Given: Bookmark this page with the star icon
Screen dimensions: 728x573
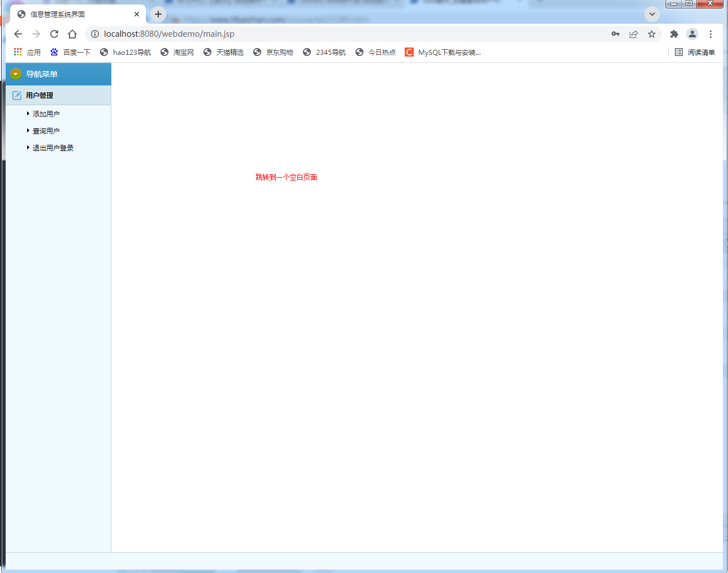Looking at the screenshot, I should (x=652, y=34).
